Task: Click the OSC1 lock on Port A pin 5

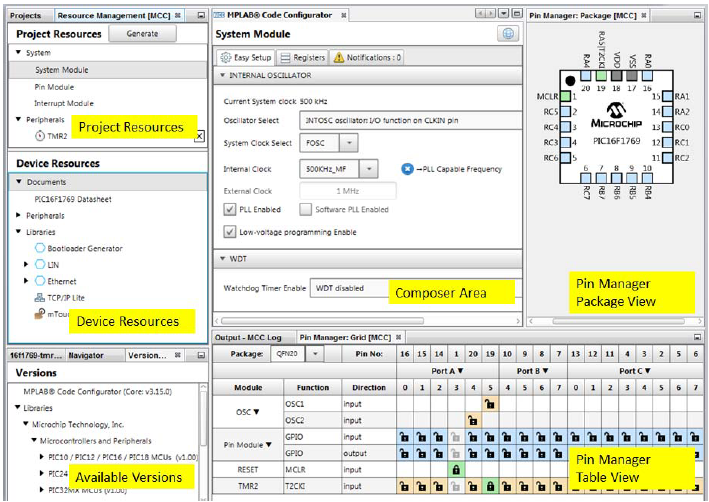Action: tap(490, 404)
